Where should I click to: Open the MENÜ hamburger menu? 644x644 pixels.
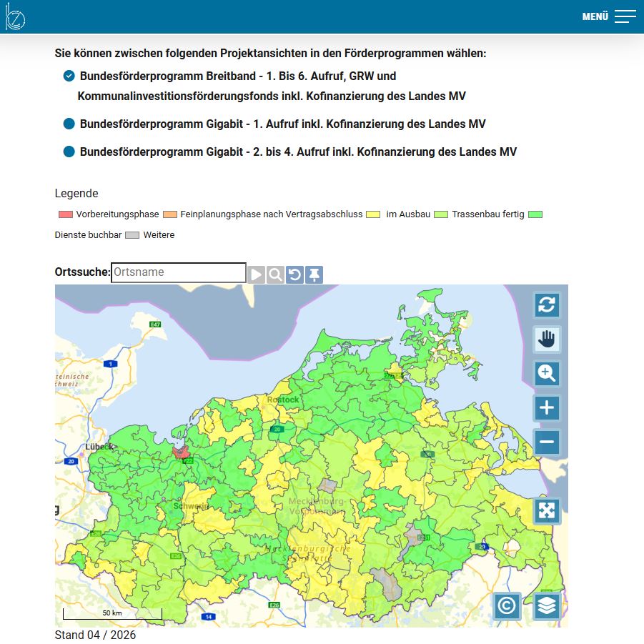[x=609, y=16]
